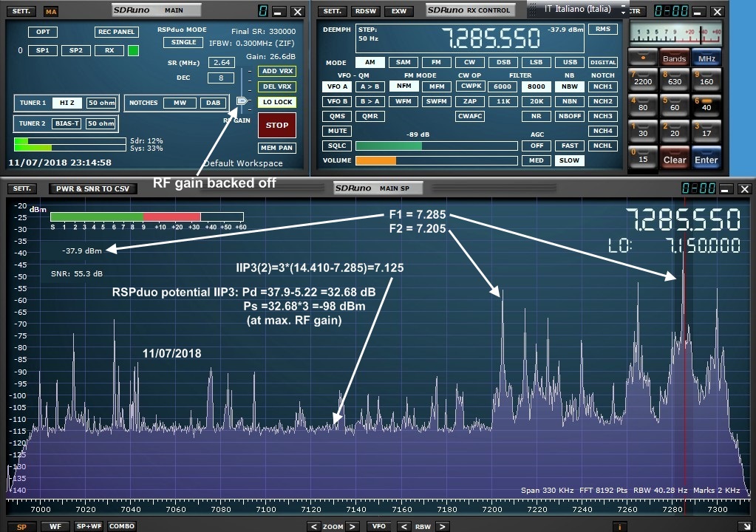The width and height of the screenshot is (756, 532).
Task: Toggle SQLC squelch
Action: [337, 146]
